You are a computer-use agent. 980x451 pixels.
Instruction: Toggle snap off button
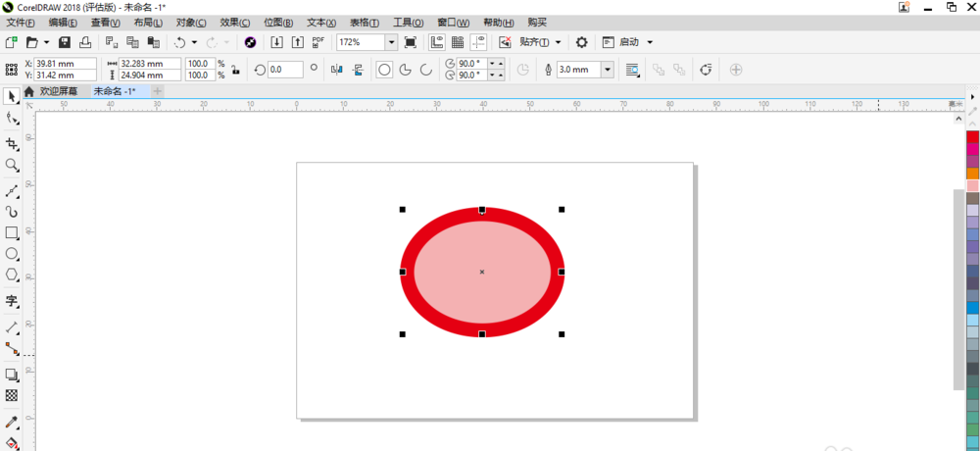(x=505, y=42)
